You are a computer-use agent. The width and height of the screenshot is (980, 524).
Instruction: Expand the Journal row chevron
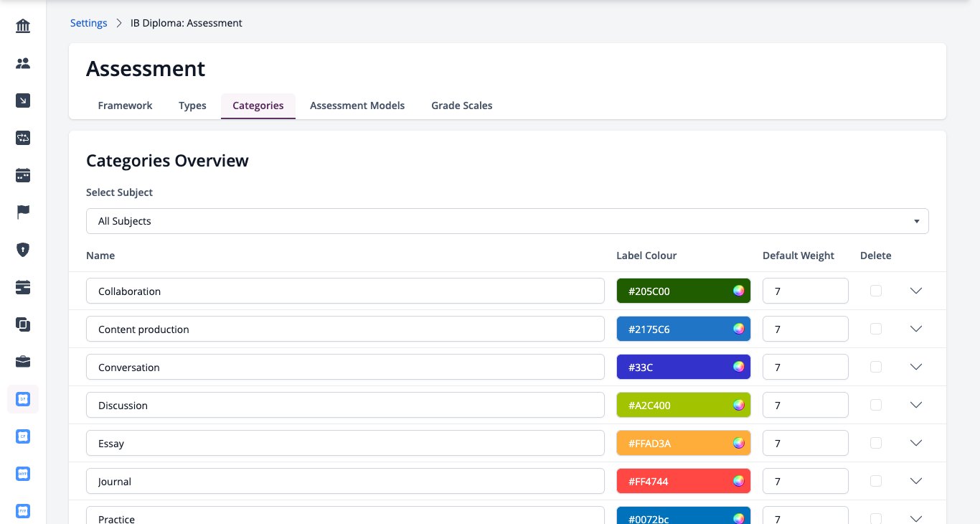pos(915,481)
